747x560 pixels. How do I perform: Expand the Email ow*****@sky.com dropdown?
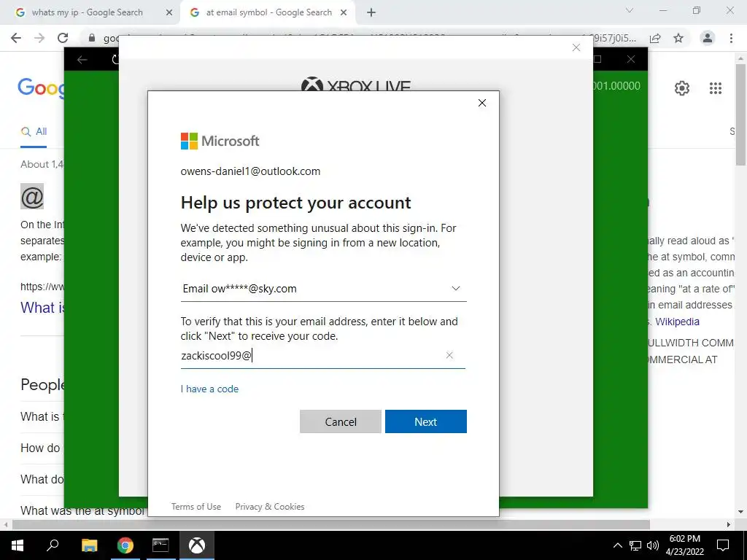[x=323, y=289]
